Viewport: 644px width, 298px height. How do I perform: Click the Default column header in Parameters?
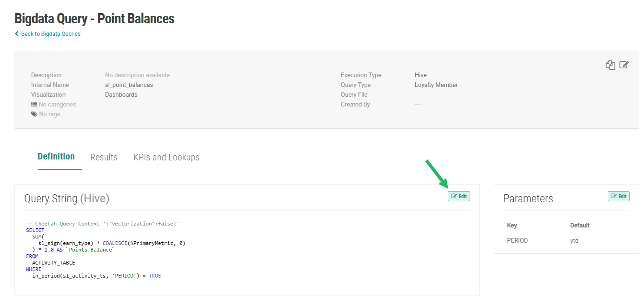point(580,225)
